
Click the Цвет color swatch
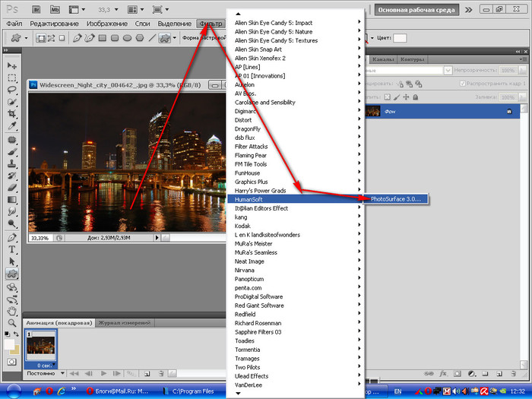400,38
